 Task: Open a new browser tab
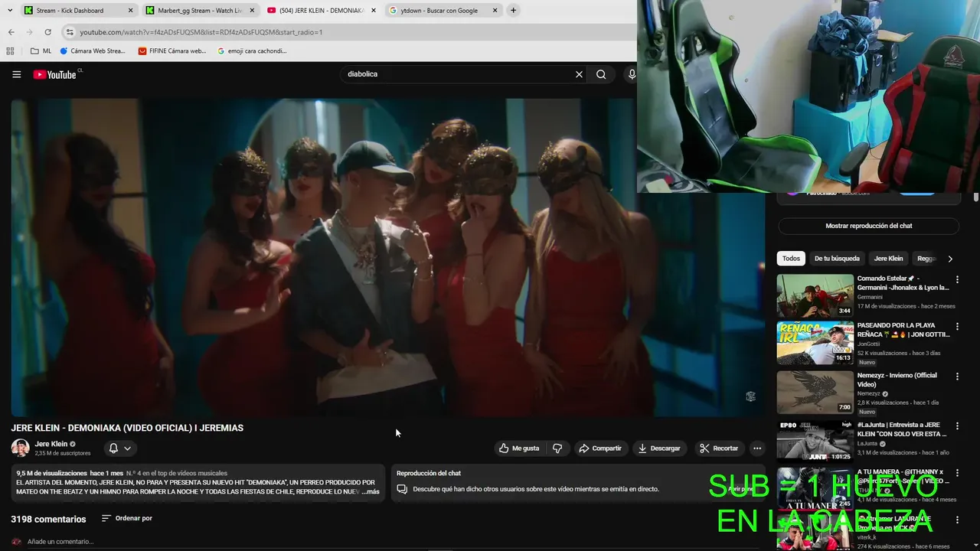(x=513, y=10)
